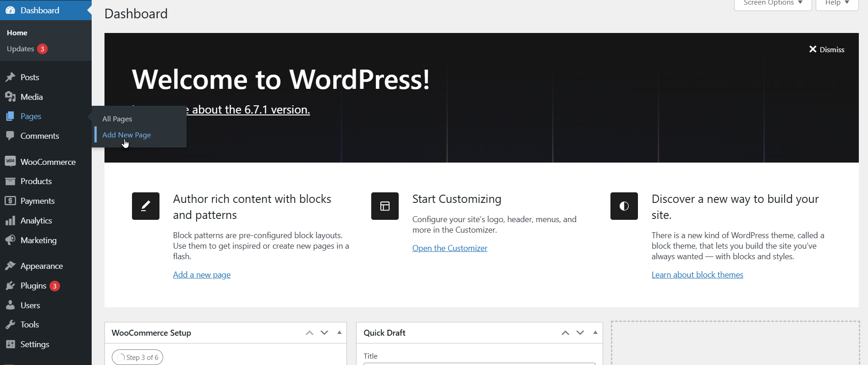Click the Updates count badge

(42, 49)
